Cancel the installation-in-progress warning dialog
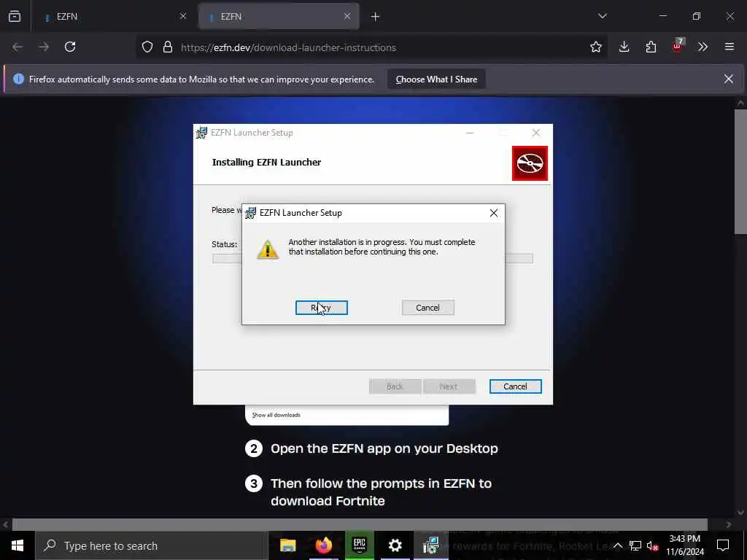 (427, 308)
